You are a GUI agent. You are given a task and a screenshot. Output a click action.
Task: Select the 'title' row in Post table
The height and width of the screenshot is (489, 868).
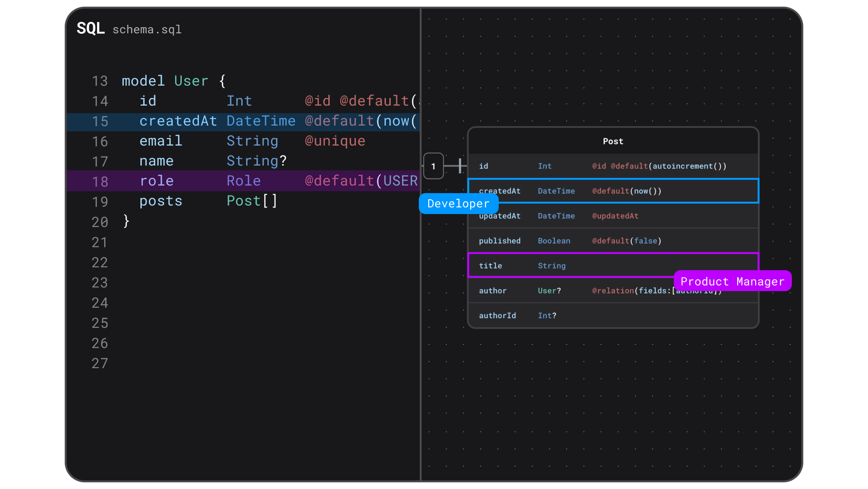tap(613, 265)
